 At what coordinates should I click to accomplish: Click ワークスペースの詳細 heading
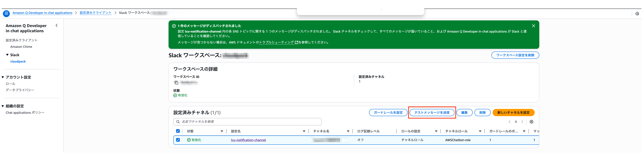(195, 69)
